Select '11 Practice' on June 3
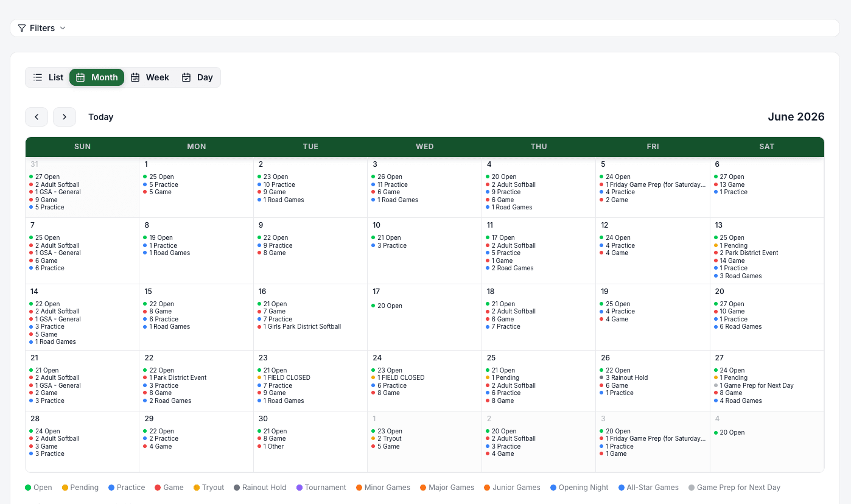 (390, 184)
